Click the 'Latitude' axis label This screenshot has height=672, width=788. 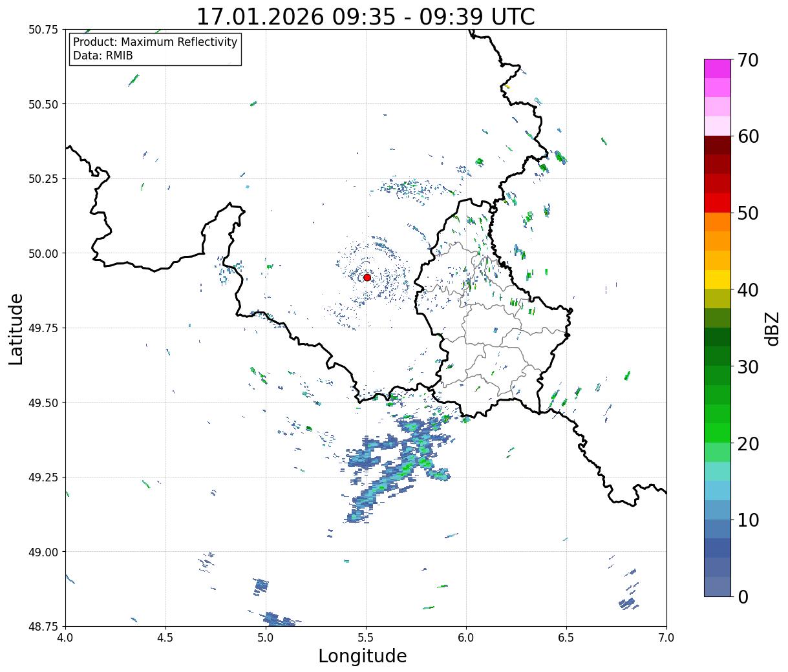tap(16, 328)
